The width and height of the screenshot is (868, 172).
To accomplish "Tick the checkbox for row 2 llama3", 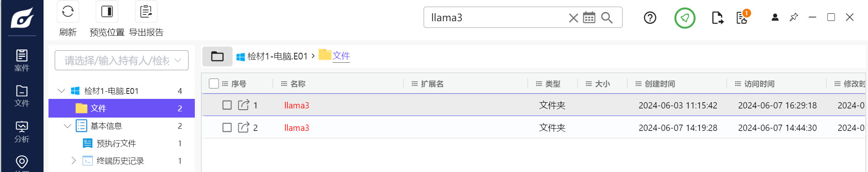I will click(227, 128).
